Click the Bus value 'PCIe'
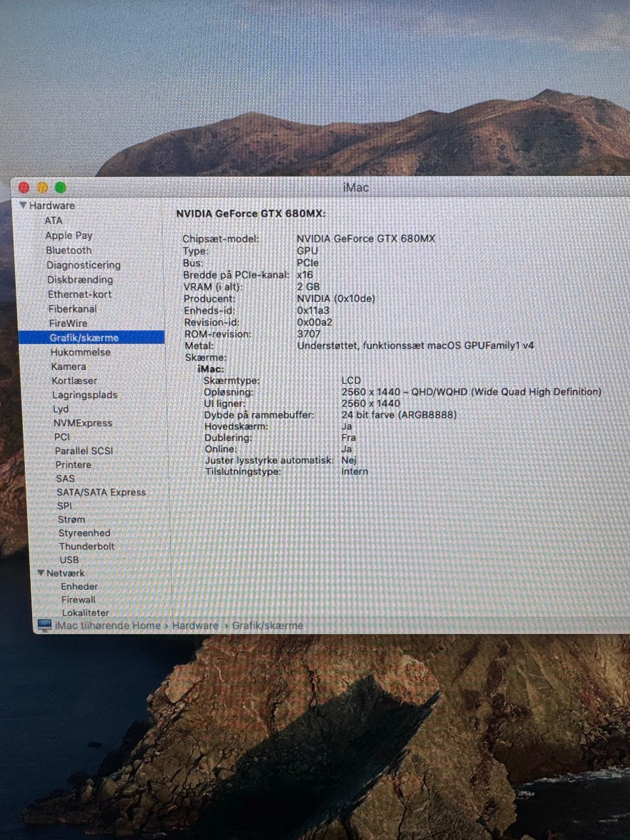Image resolution: width=630 pixels, height=840 pixels. 308,263
